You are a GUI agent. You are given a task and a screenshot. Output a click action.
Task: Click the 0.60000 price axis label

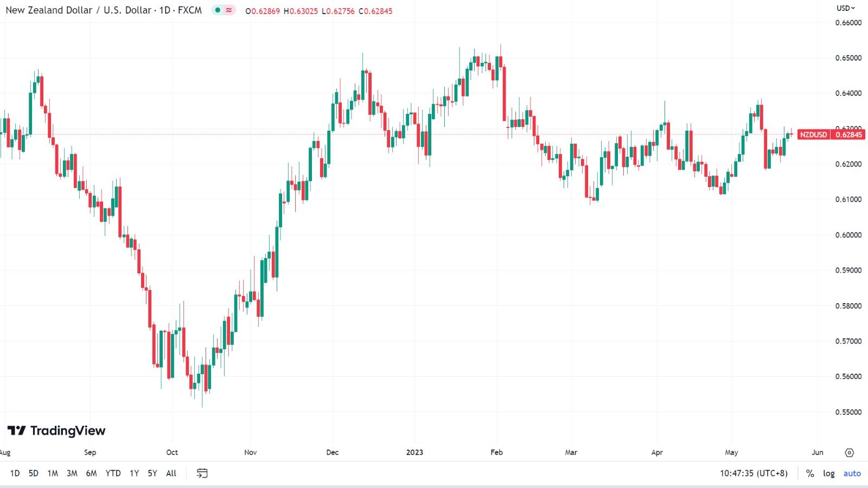[x=848, y=235]
